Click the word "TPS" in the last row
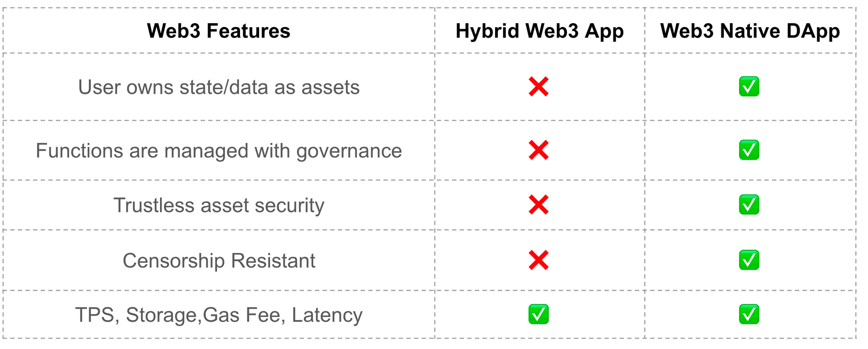 coord(94,315)
